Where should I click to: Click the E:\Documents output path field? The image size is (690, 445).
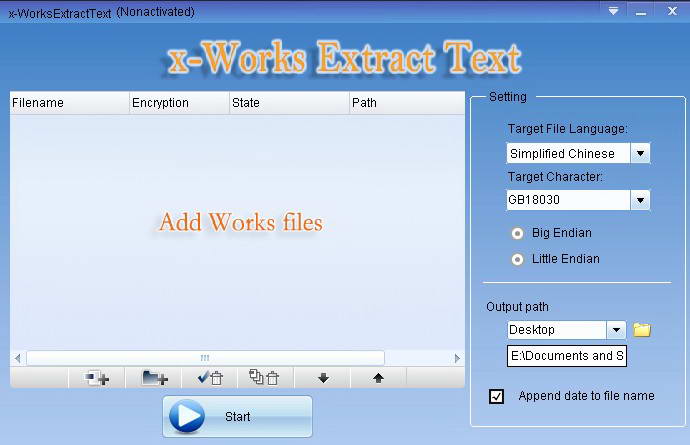[567, 356]
